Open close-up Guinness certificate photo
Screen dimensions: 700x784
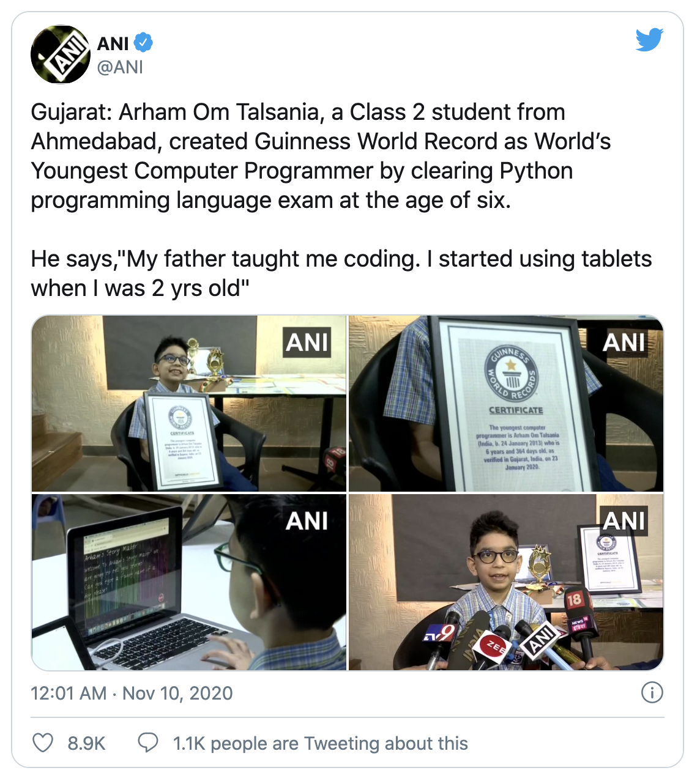[x=506, y=404]
